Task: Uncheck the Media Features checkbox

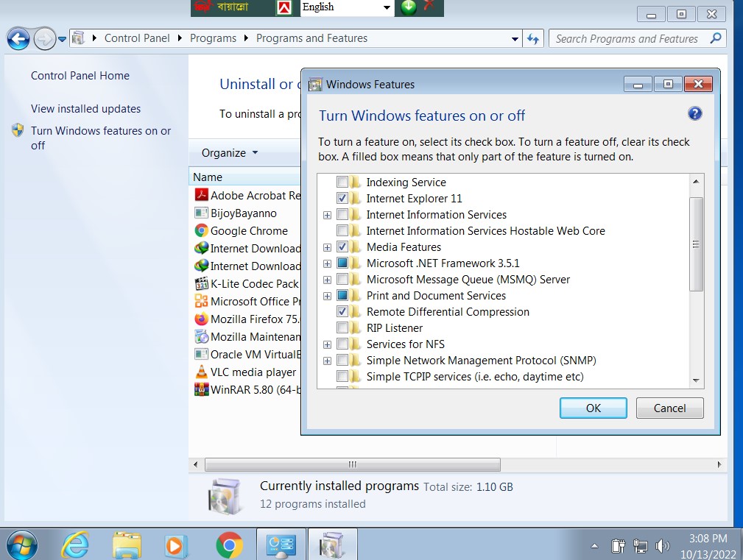Action: (342, 247)
